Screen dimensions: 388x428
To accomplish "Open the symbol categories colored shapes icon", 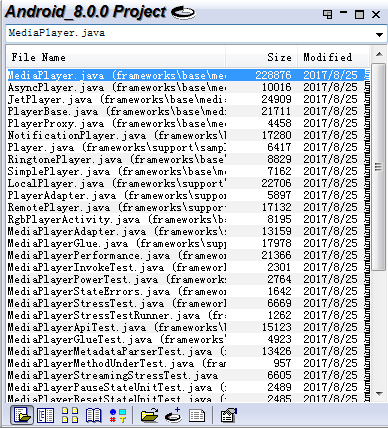I will click(118, 415).
